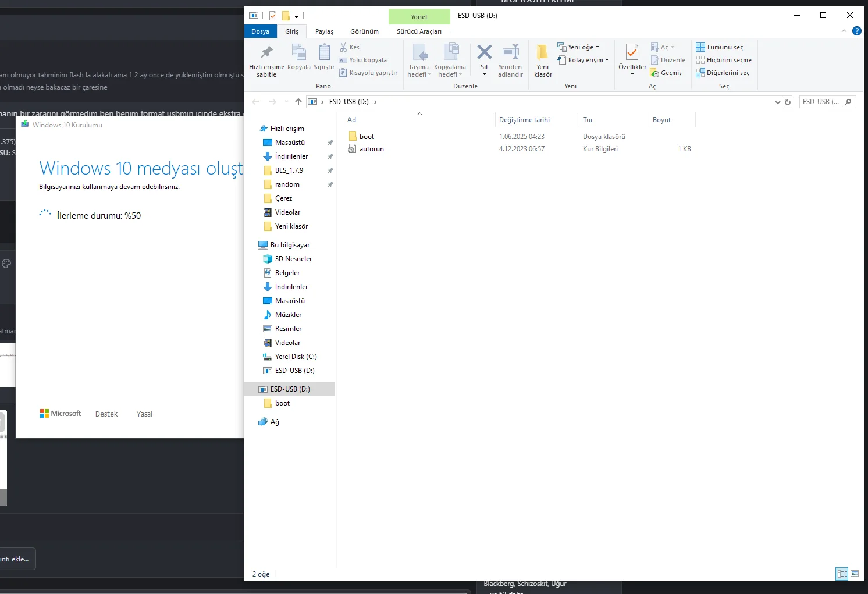This screenshot has width=868, height=594.
Task: Click Destek link in Windows 10 Kurulumu
Action: click(106, 414)
